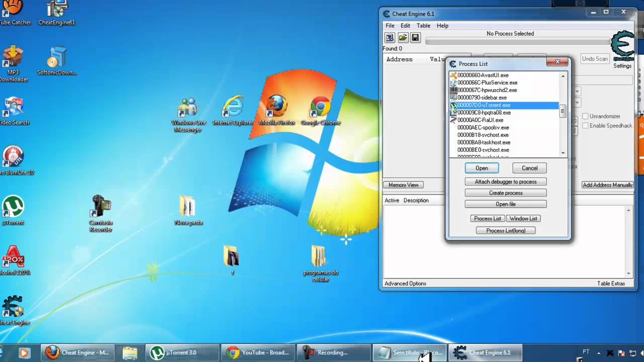Click process list scroll up arrow
The height and width of the screenshot is (362, 644).
[x=563, y=75]
